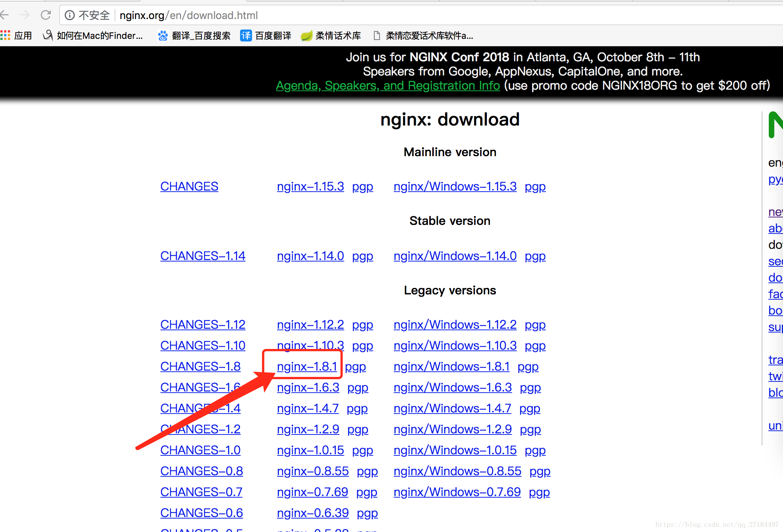
Task: Open CHANGES-0.8 link
Action: (202, 471)
